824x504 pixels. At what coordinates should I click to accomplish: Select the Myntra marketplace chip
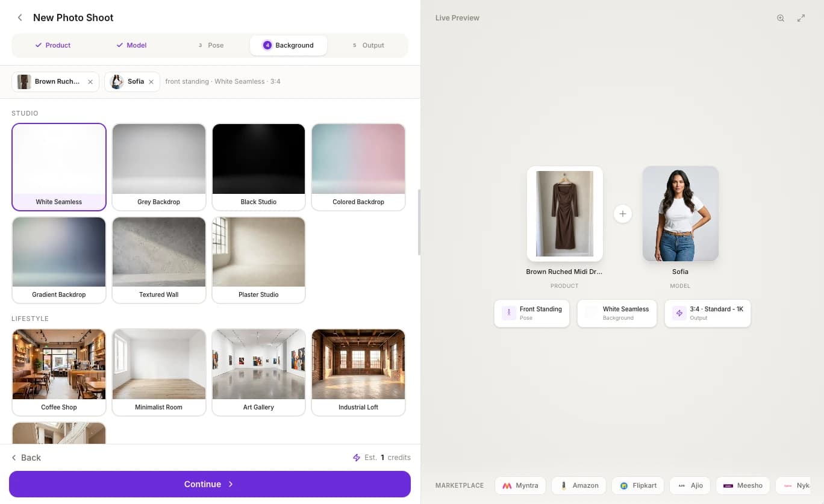[520, 485]
